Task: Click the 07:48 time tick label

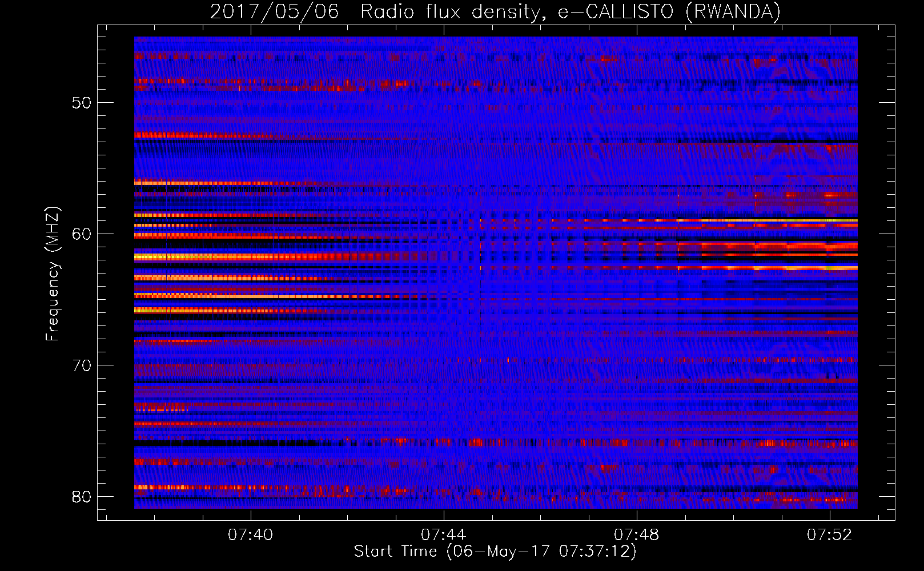Action: pyautogui.click(x=637, y=534)
